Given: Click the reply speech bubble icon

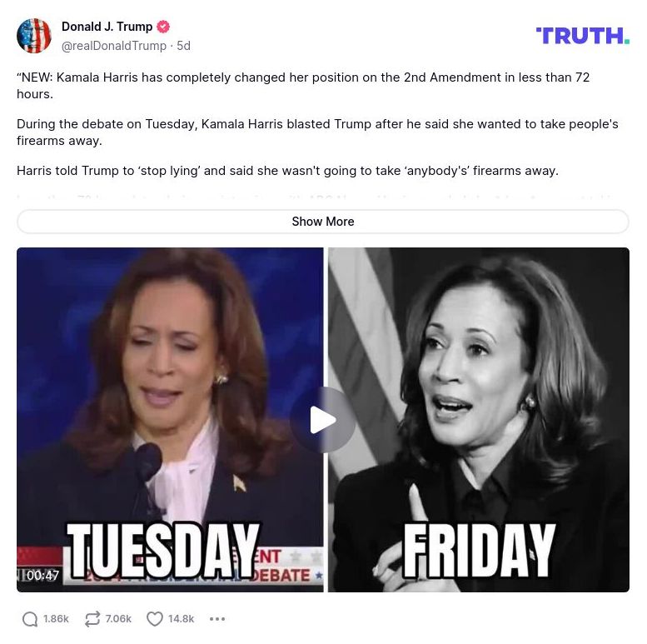Looking at the screenshot, I should pyautogui.click(x=30, y=619).
